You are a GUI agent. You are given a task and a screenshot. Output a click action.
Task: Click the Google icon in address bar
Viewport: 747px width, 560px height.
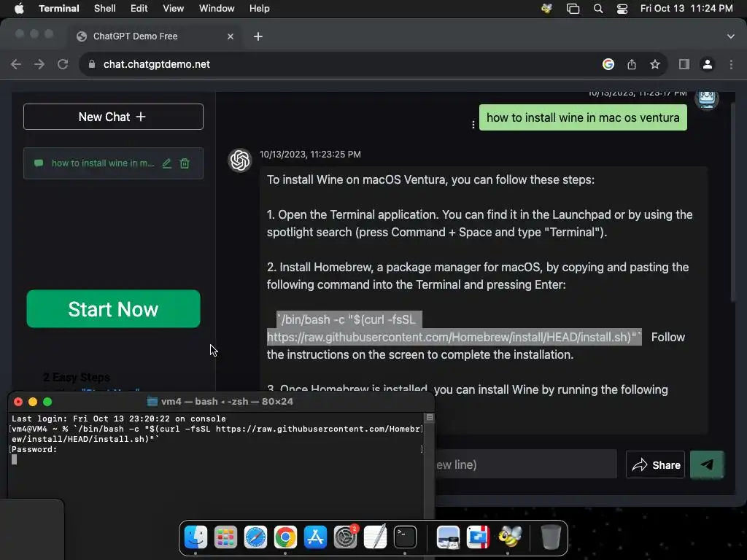pyautogui.click(x=608, y=64)
